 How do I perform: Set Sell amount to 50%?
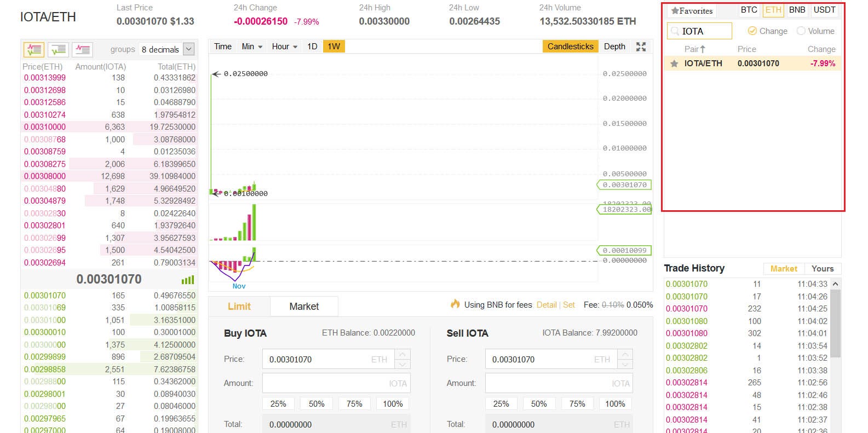539,404
